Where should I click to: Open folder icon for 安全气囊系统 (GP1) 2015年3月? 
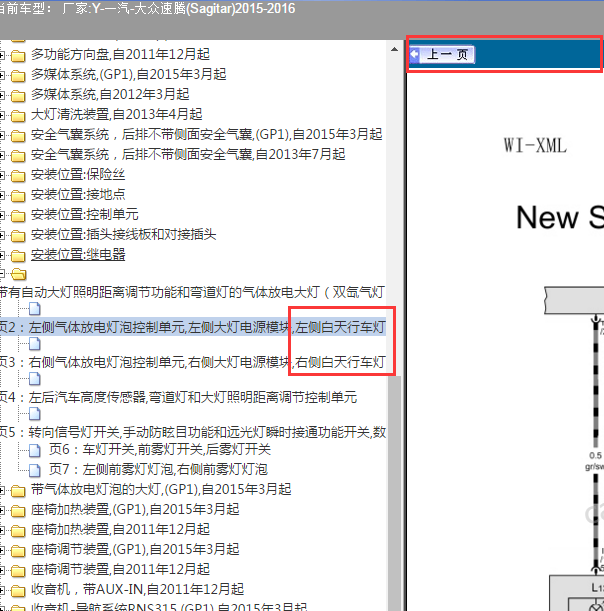click(18, 136)
